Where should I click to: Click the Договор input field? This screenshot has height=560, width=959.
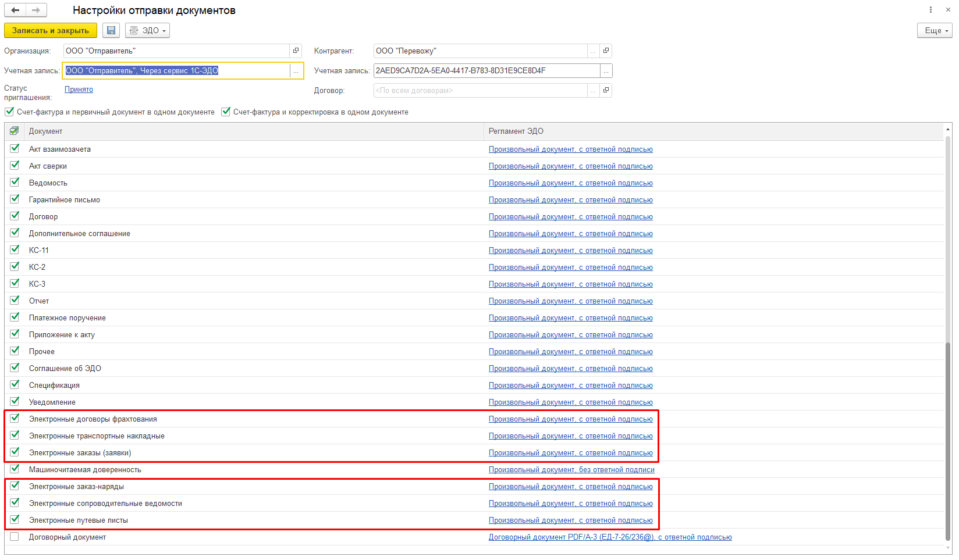point(480,90)
